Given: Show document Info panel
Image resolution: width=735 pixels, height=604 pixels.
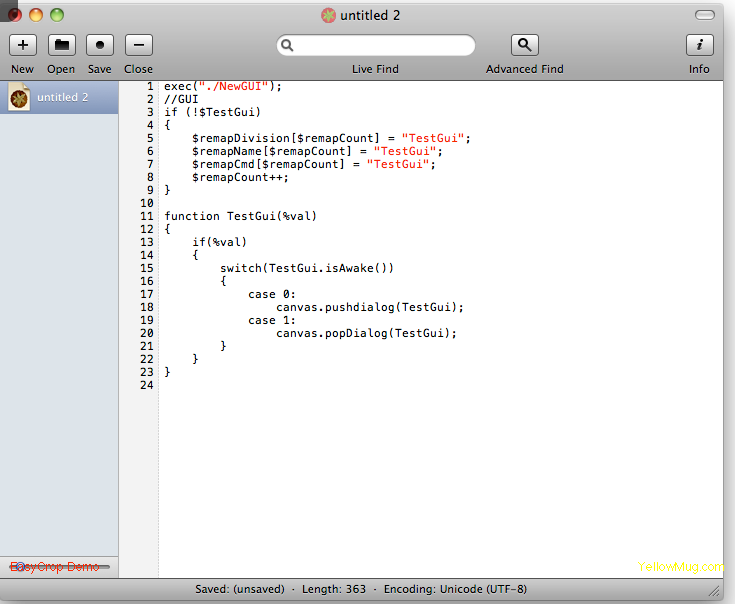Looking at the screenshot, I should [x=699, y=45].
